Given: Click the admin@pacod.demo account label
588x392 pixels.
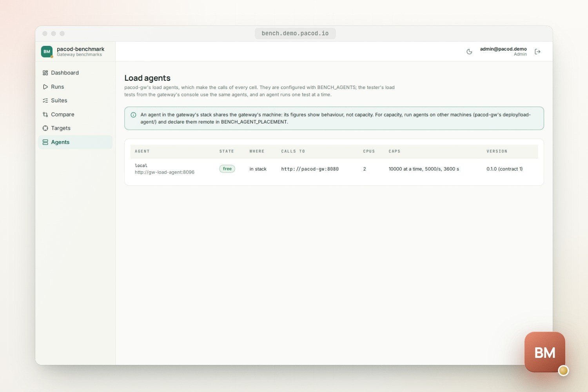Looking at the screenshot, I should (x=503, y=49).
